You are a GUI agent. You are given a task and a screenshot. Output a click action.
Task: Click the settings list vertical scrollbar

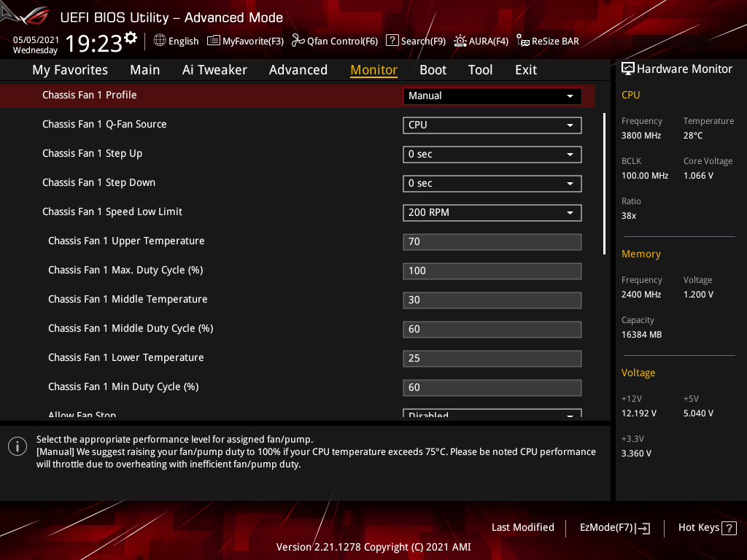[x=604, y=183]
